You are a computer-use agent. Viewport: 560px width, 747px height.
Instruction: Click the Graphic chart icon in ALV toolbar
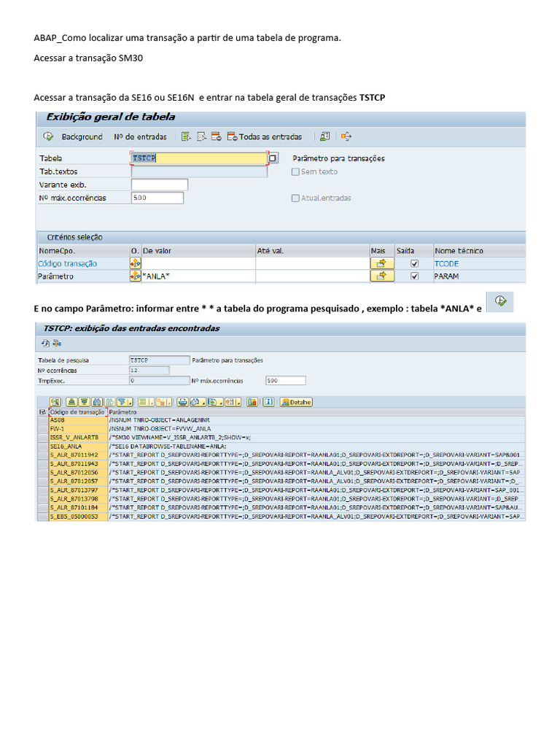pos(252,402)
